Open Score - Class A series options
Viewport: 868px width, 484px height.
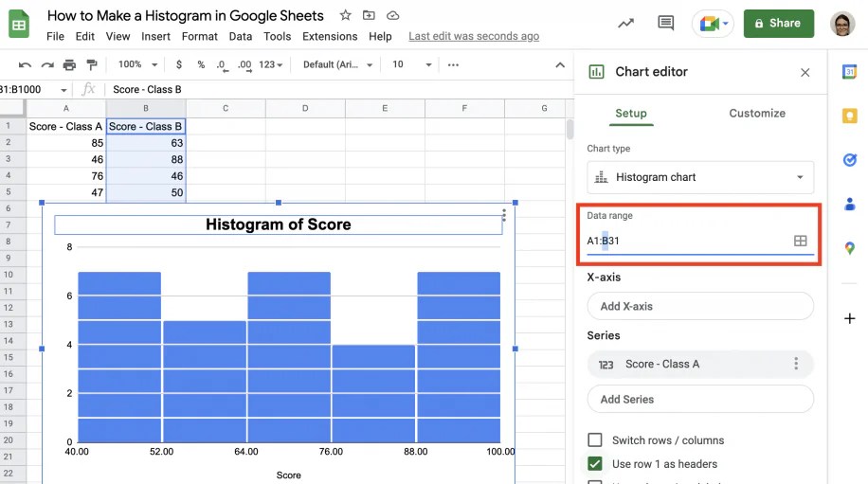click(x=796, y=364)
